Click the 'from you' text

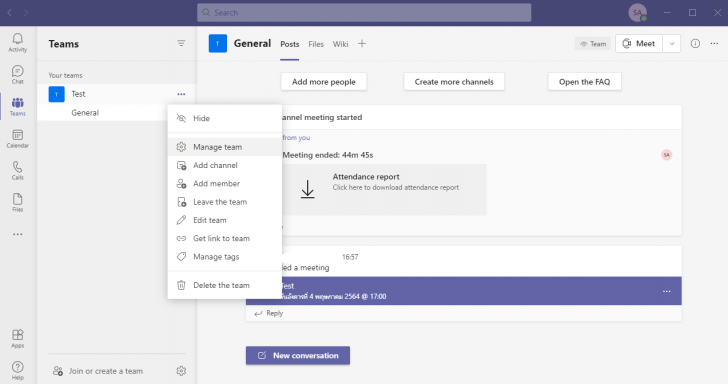[296, 137]
